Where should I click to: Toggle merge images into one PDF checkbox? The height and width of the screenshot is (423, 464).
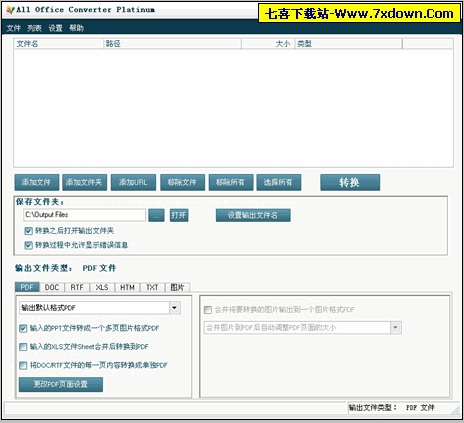(208, 310)
